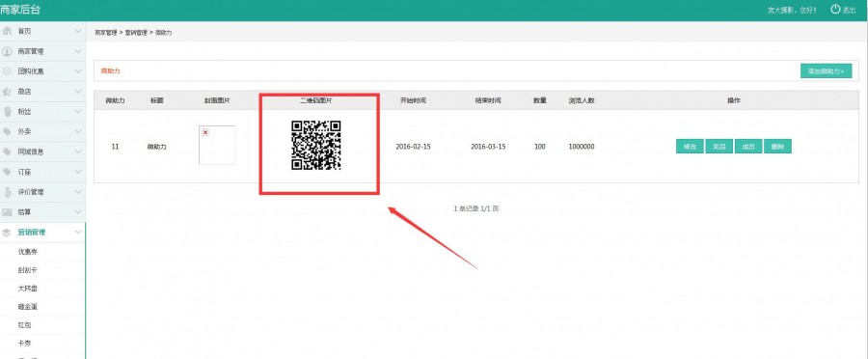Screen dimensions: 868x359
Task: Click 微助力 at the breadcrumb end
Action: [163, 33]
